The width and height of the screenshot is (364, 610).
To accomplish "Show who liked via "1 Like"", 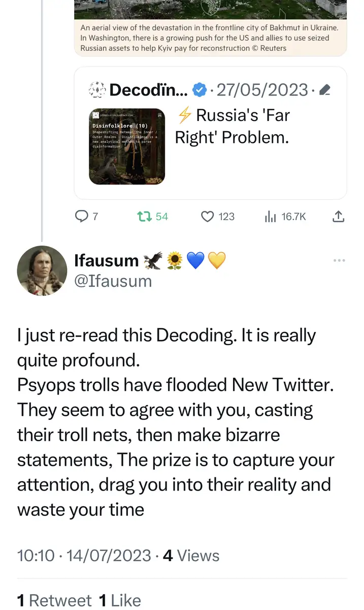I will pyautogui.click(x=120, y=600).
